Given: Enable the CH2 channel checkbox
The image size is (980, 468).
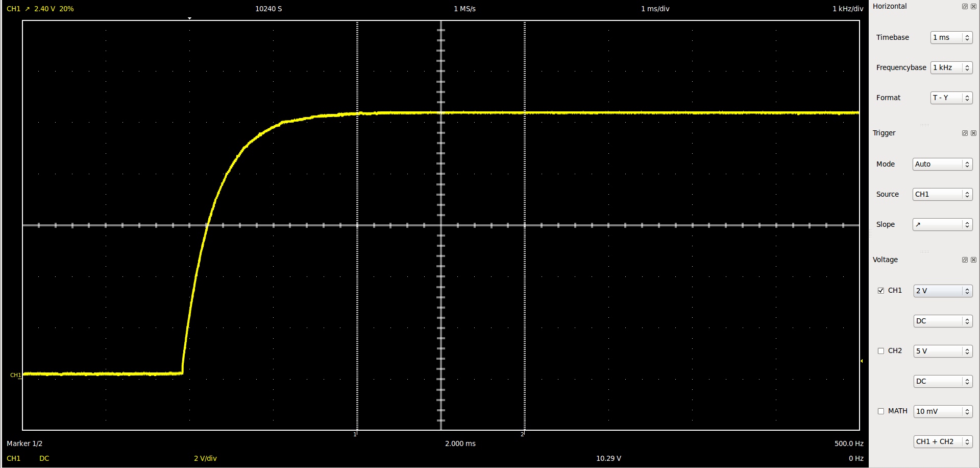Looking at the screenshot, I should click(880, 351).
